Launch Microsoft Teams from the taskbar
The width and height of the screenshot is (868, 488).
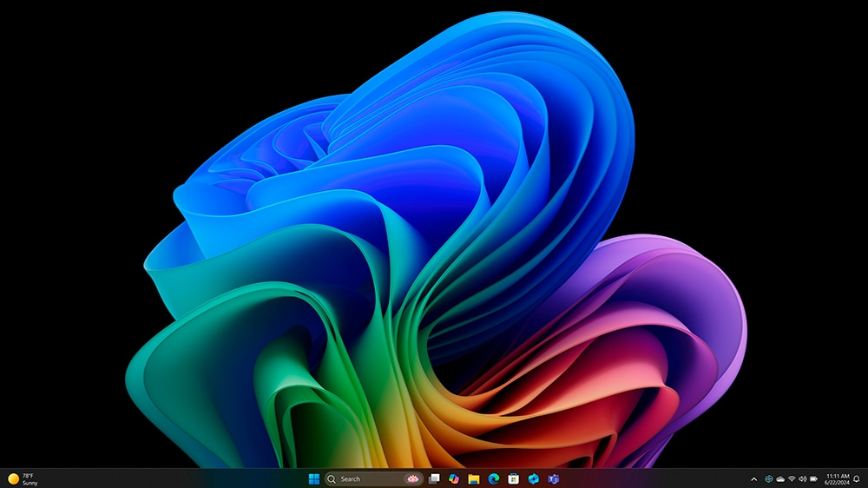554,478
